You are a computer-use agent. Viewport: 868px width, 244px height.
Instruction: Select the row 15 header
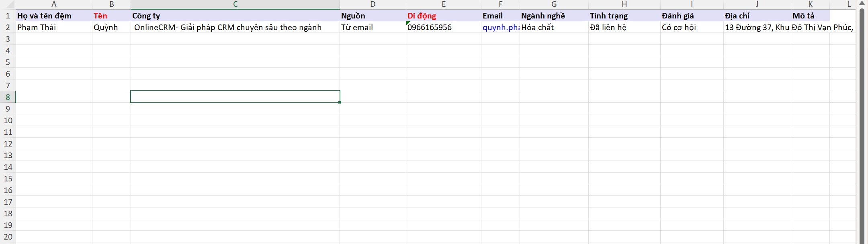(8, 179)
